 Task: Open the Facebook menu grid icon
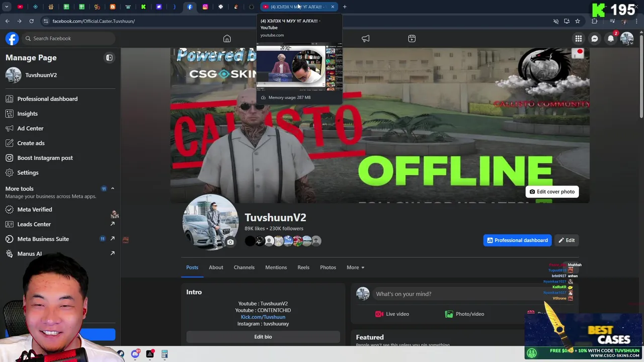[x=579, y=39]
